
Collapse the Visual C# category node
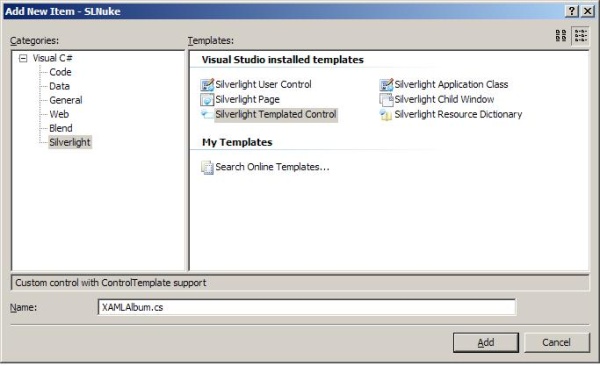23,58
